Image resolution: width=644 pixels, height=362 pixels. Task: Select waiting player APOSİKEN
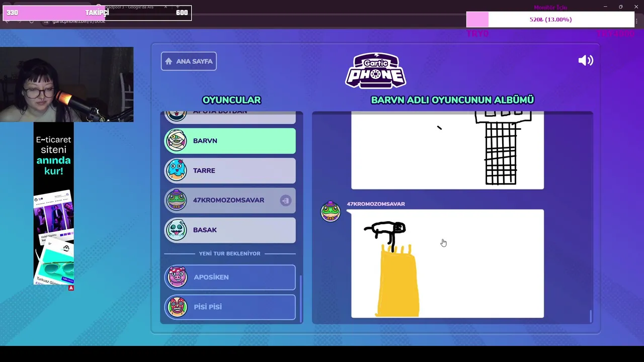tap(230, 277)
